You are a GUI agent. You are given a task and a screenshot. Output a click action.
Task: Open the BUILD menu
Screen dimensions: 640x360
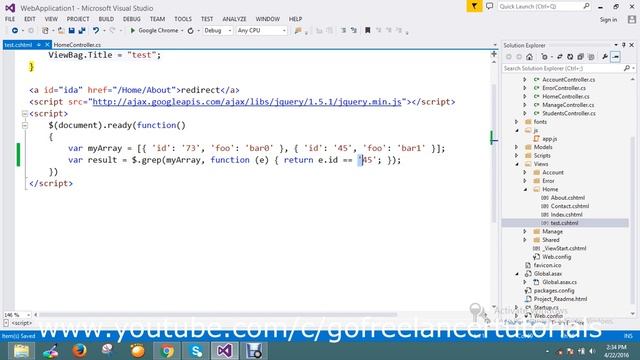coord(106,19)
